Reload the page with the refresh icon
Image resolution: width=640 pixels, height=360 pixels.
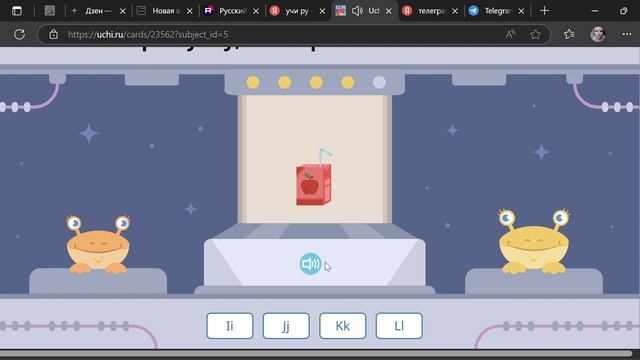19,34
